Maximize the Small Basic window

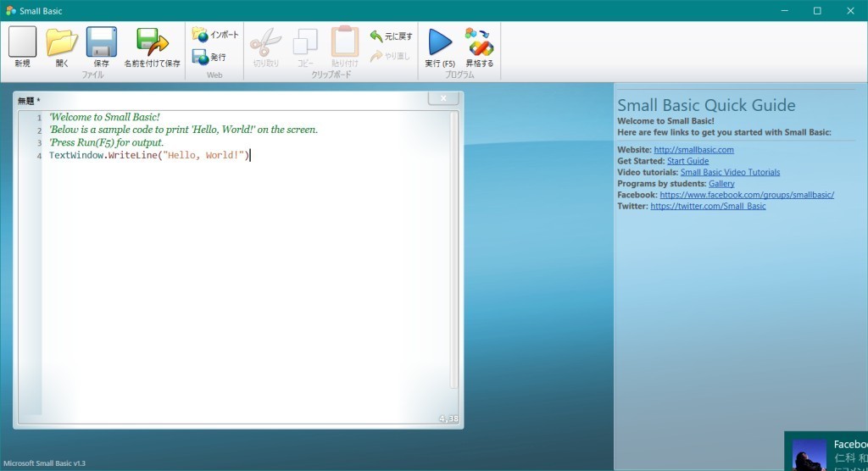[817, 10]
